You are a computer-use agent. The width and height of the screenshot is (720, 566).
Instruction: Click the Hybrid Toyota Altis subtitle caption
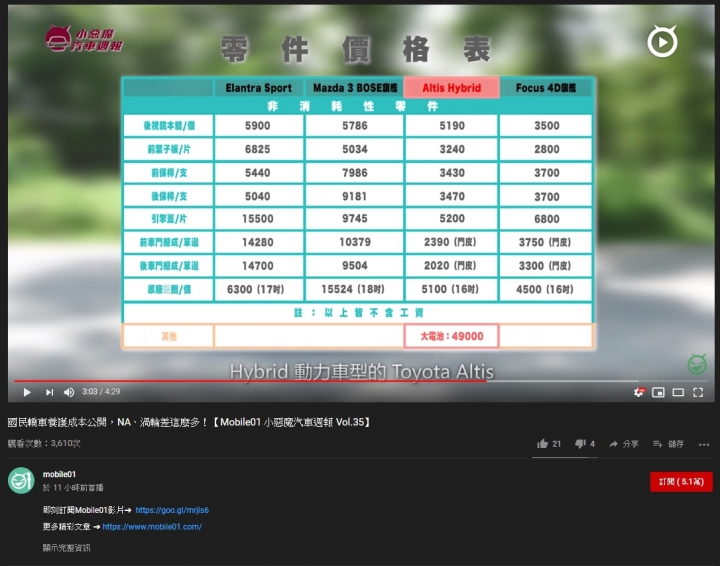coord(362,372)
